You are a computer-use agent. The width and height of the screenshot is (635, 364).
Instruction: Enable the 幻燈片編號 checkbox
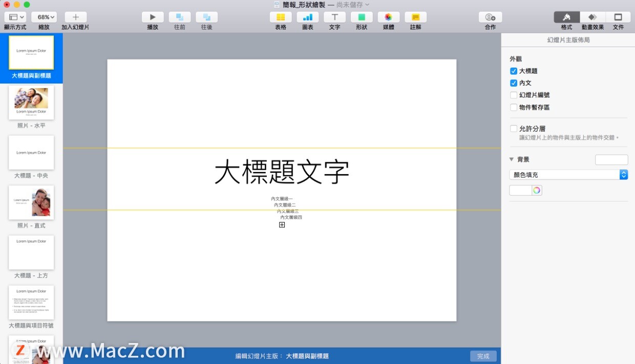point(514,95)
